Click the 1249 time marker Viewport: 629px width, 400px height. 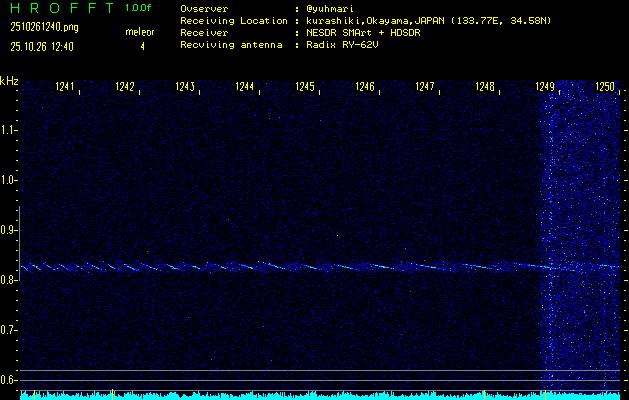[x=545, y=88]
